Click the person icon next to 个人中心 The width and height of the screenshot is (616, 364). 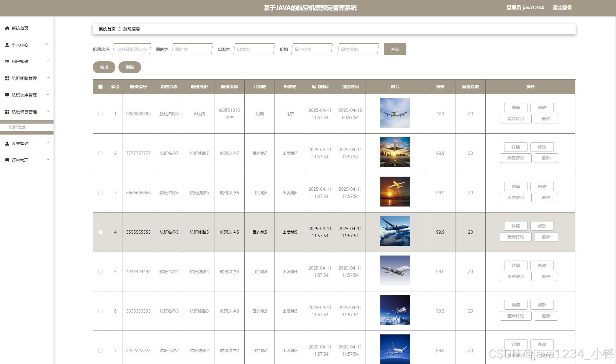pyautogui.click(x=7, y=45)
